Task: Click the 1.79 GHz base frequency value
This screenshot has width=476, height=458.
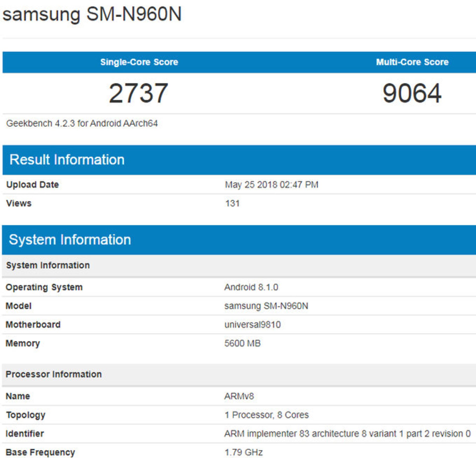Action: tap(243, 452)
